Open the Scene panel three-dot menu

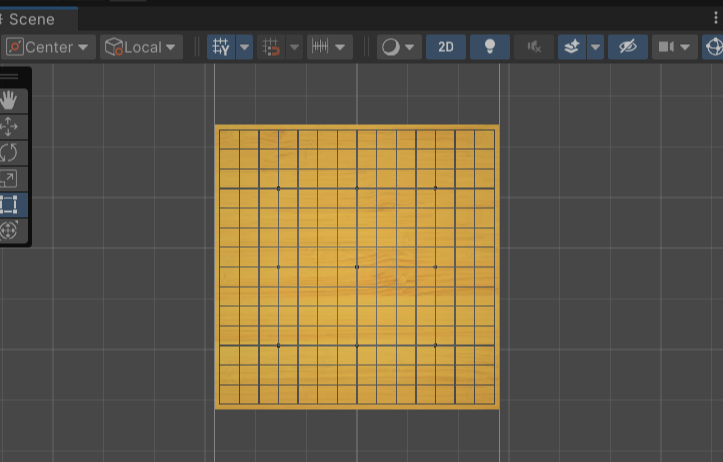[x=715, y=18]
